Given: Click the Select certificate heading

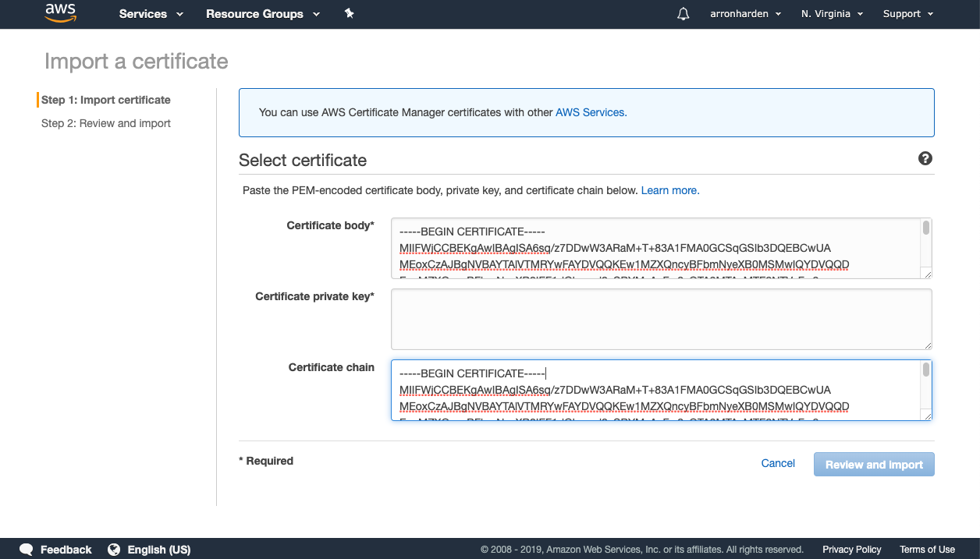Looking at the screenshot, I should click(303, 160).
